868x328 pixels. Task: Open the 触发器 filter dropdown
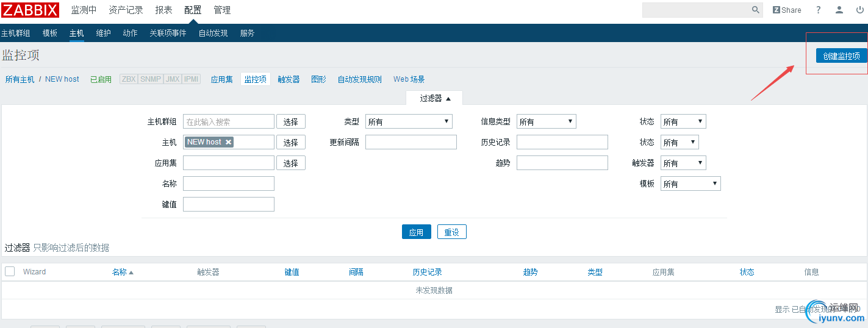683,163
